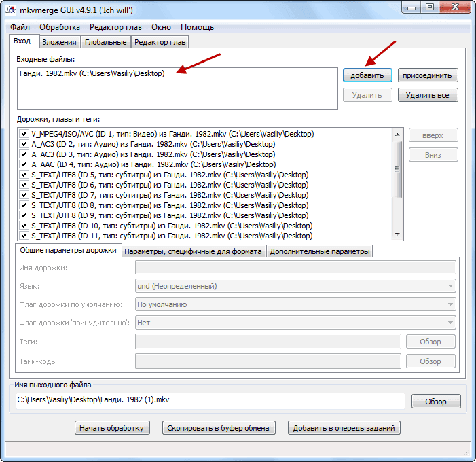The width and height of the screenshot is (476, 462).
Task: Click the Обзор button next to Теги
Action: (x=431, y=342)
